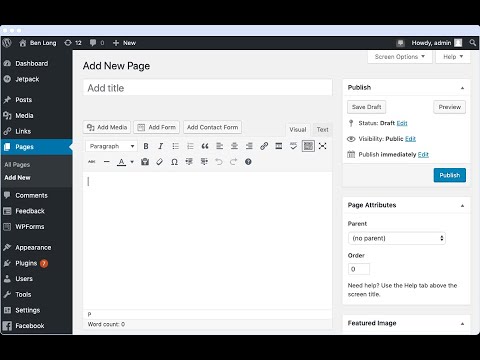This screenshot has width=480, height=360.
Task: Collapse the Featured Image box
Action: click(462, 324)
